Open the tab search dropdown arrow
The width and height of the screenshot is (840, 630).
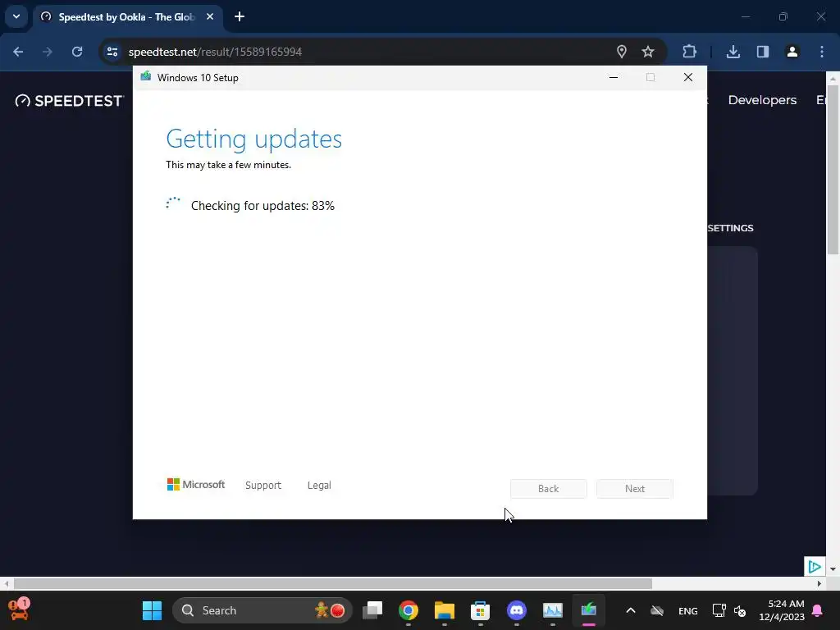16,16
